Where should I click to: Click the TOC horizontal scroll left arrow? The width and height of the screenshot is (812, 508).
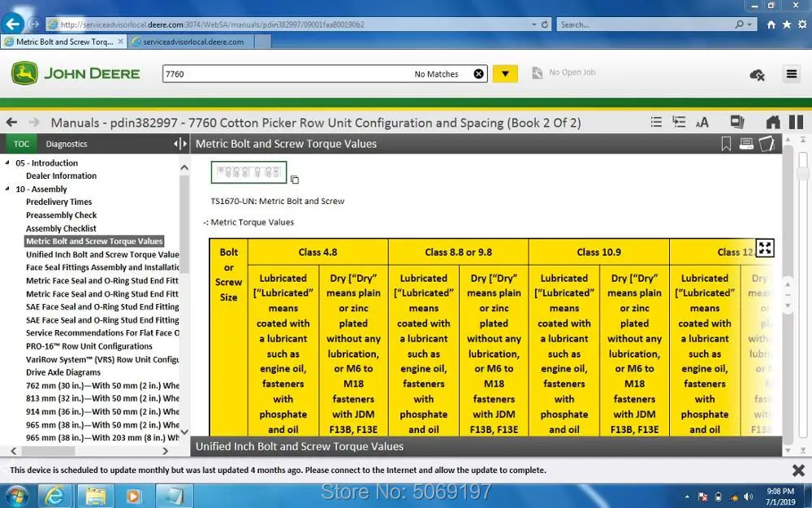tap(14, 451)
